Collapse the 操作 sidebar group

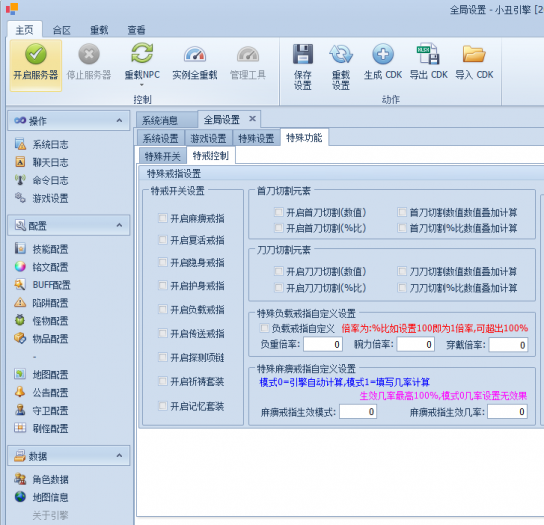pos(119,120)
